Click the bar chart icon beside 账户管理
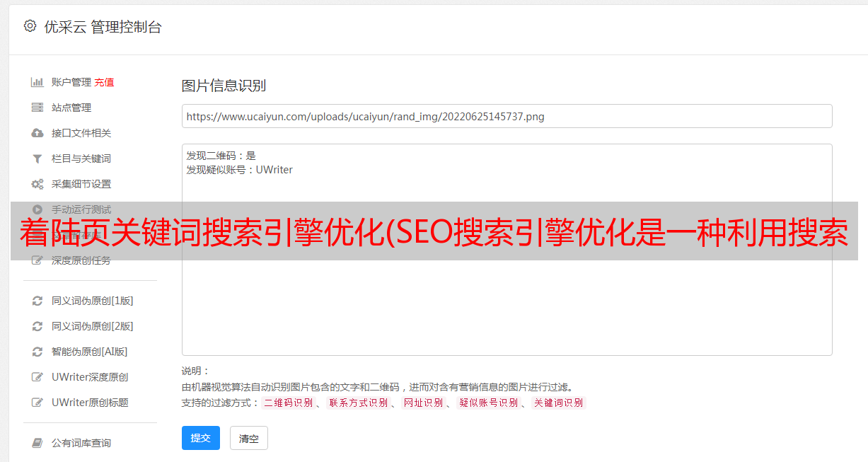The width and height of the screenshot is (868, 462). (37, 82)
